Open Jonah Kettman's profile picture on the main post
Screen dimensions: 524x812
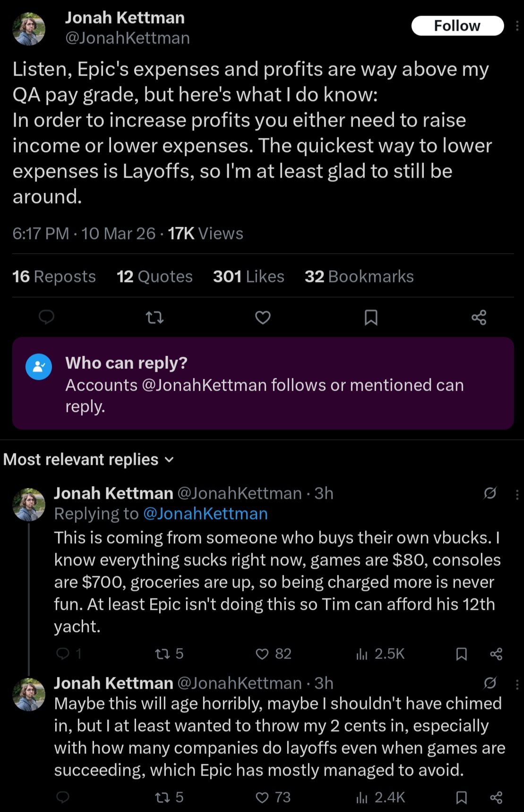coord(29,29)
